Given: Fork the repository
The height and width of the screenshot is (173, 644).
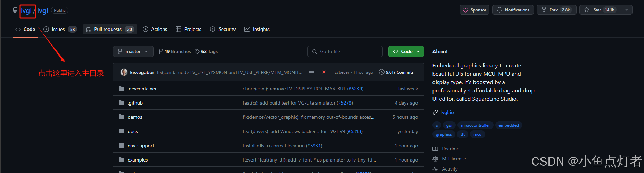Looking at the screenshot, I should click(556, 10).
